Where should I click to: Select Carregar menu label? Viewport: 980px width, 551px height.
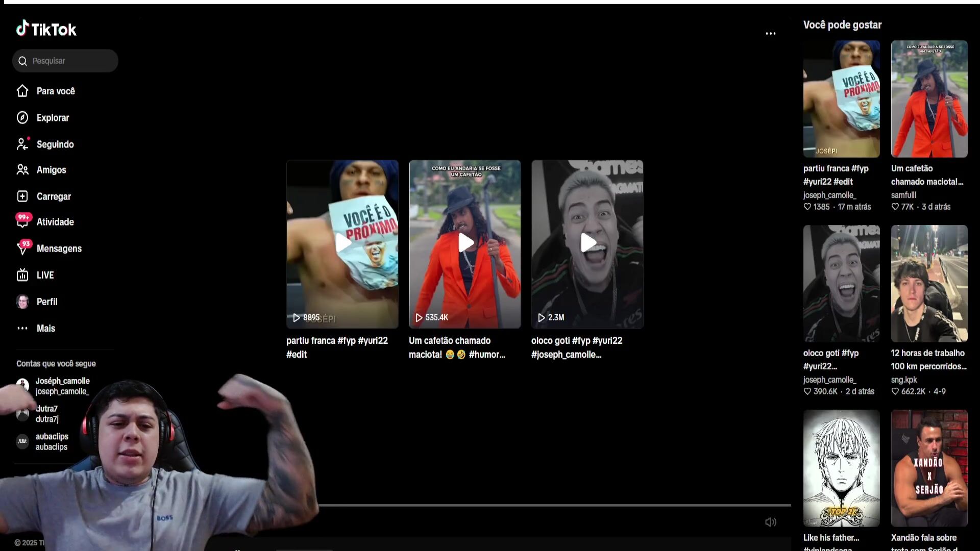tap(54, 196)
